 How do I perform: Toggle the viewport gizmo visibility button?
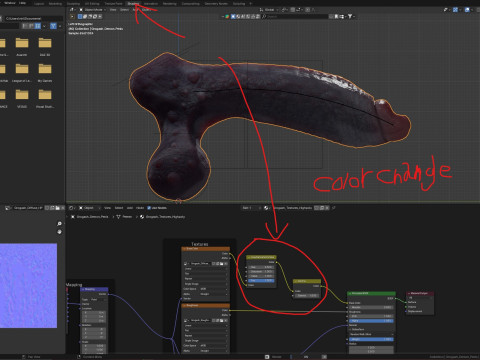coord(455,10)
